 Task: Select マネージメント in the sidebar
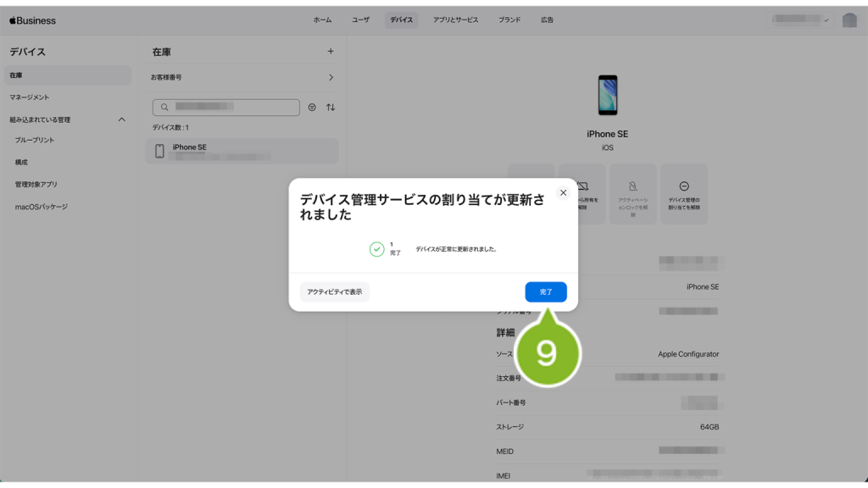point(30,97)
